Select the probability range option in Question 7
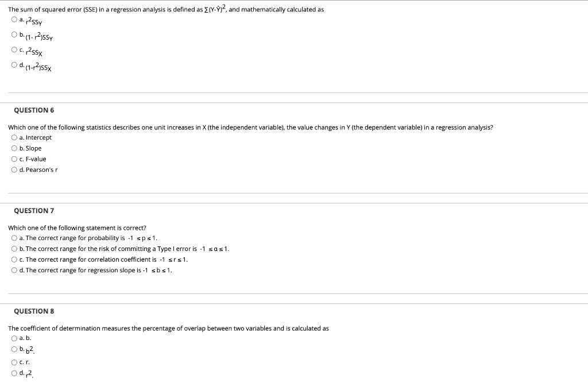Image resolution: width=588 pixels, height=390 pixels. click(13, 238)
